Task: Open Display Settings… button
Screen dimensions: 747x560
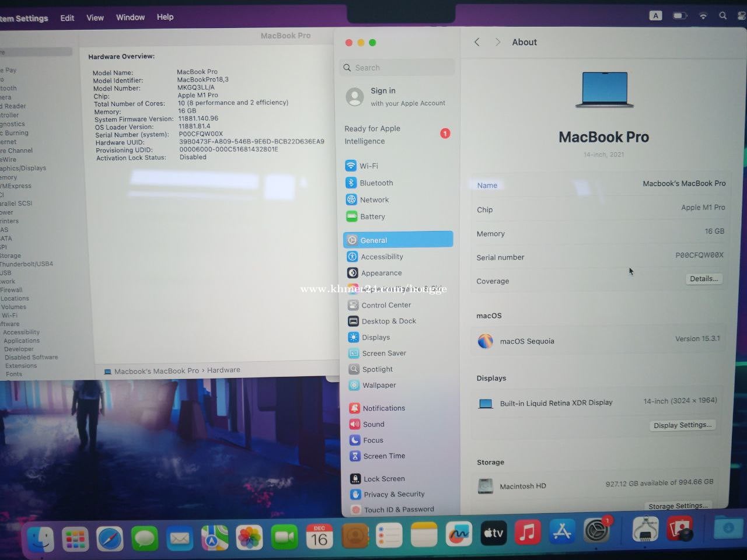Action: pyautogui.click(x=682, y=425)
